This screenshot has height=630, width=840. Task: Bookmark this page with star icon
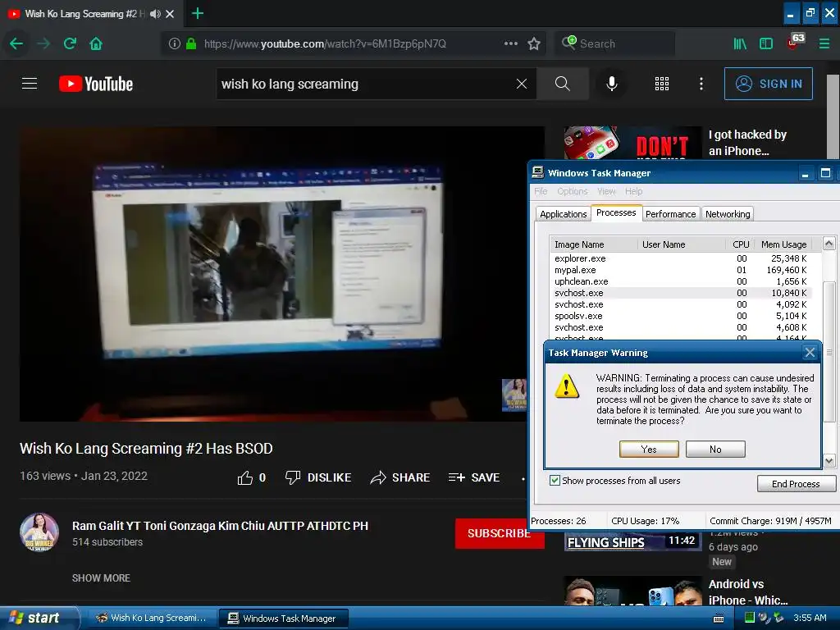point(533,44)
